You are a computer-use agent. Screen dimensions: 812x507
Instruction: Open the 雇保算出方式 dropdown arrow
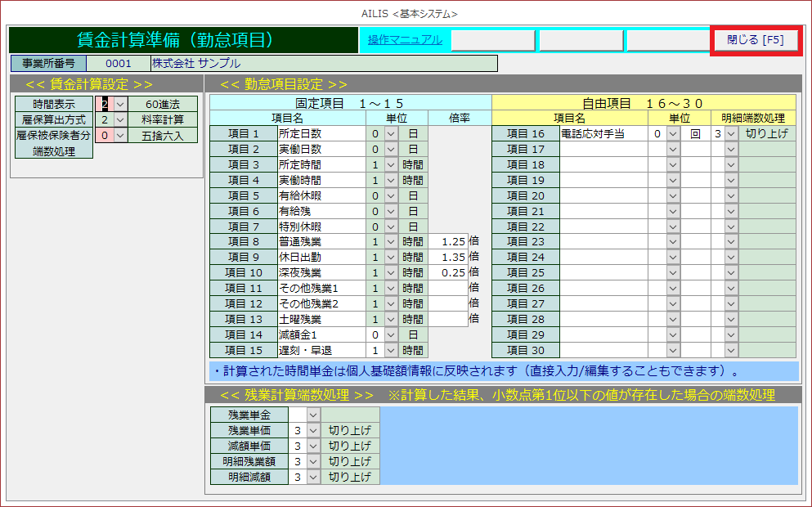click(120, 119)
